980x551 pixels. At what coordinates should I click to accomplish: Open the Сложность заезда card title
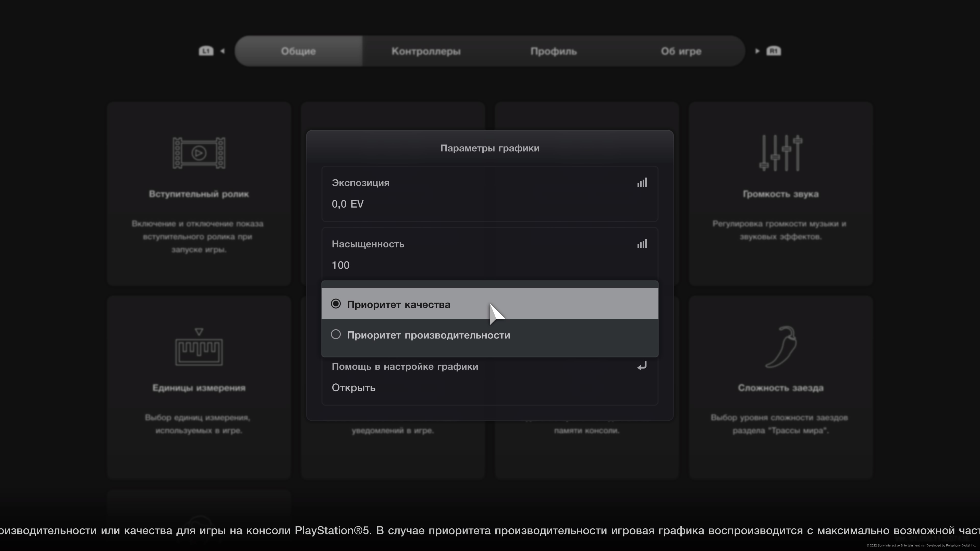781,388
